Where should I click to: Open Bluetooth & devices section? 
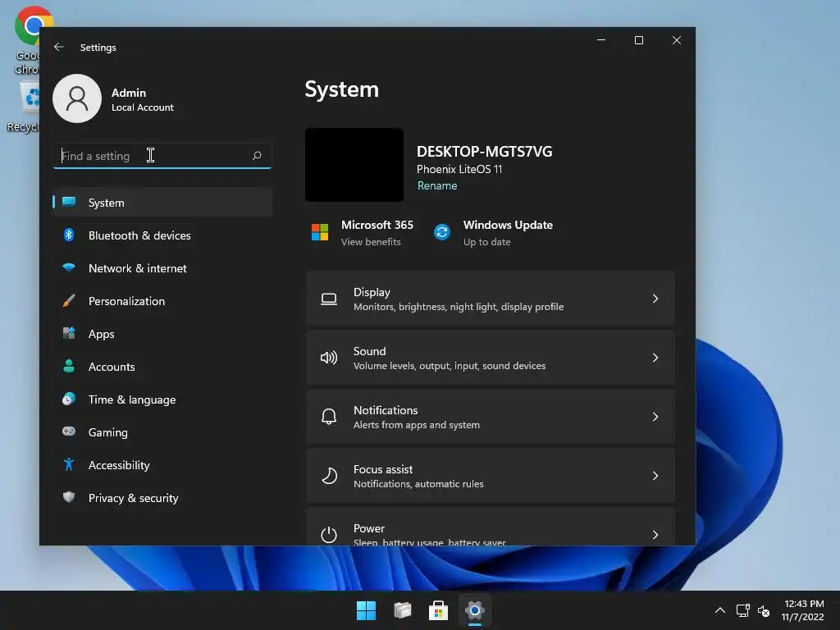162,235
